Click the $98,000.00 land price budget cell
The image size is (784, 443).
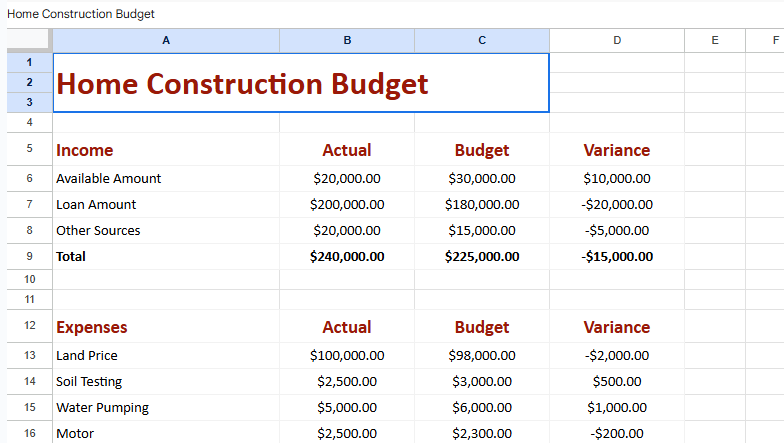(482, 355)
